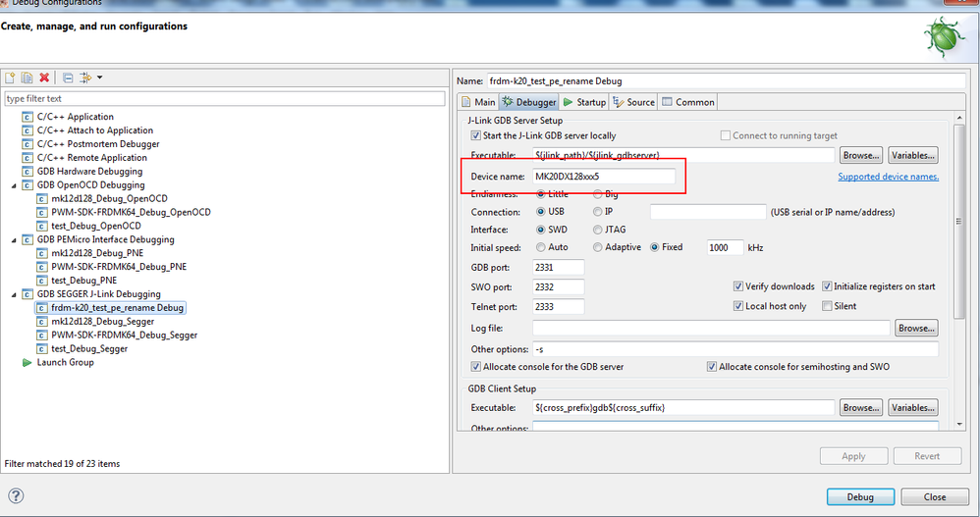Open the filter icon's dropdown arrow
The image size is (980, 517).
click(100, 78)
